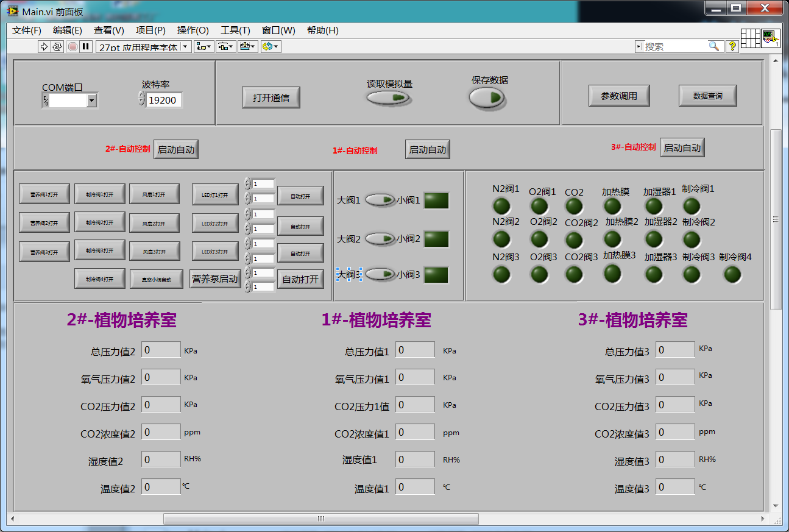This screenshot has height=532, width=789.
Task: Click the LED灯2打开 button
Action: (215, 224)
